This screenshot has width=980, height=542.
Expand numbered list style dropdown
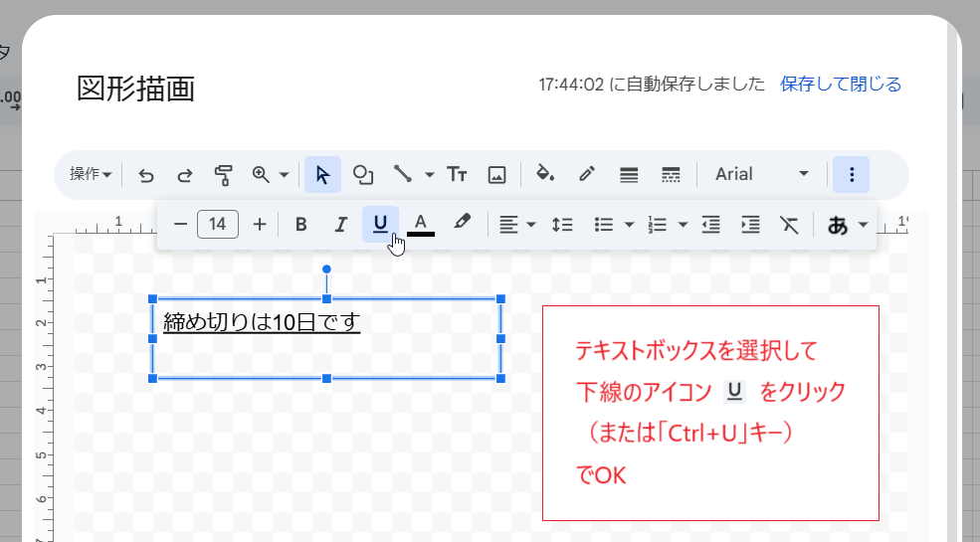(x=684, y=225)
